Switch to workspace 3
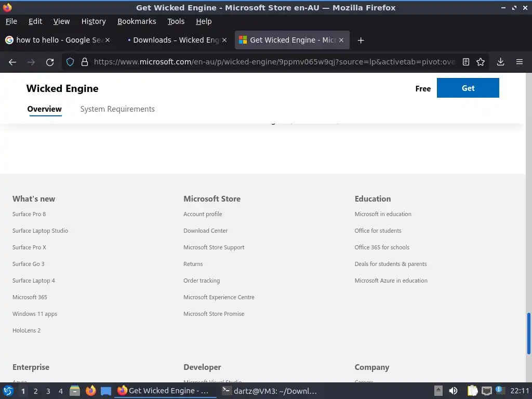Image resolution: width=532 pixels, height=399 pixels. (48, 391)
